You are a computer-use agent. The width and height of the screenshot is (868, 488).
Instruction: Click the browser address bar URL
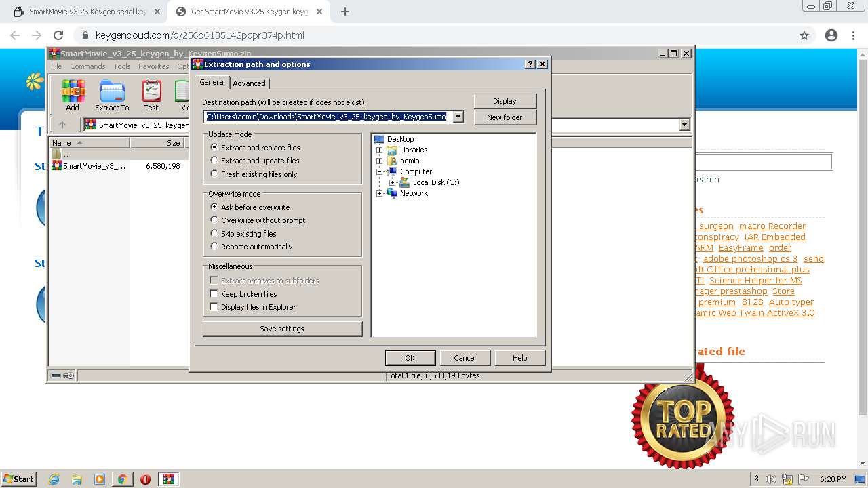pyautogui.click(x=199, y=35)
